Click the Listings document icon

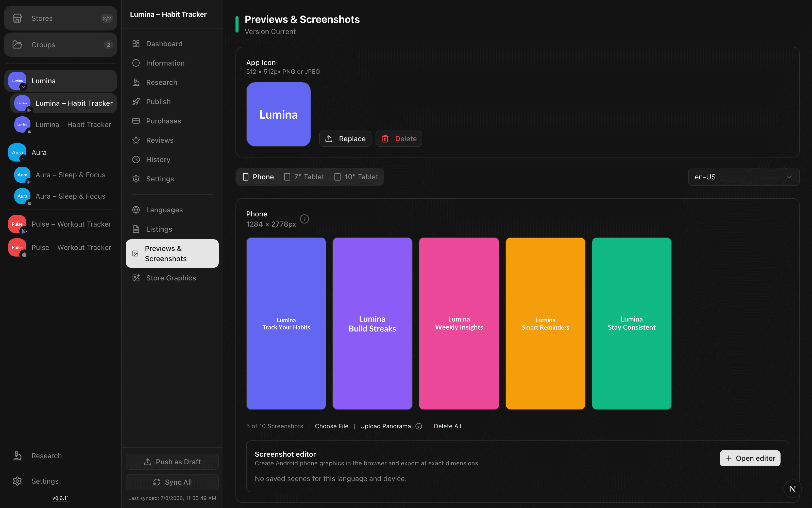(136, 229)
